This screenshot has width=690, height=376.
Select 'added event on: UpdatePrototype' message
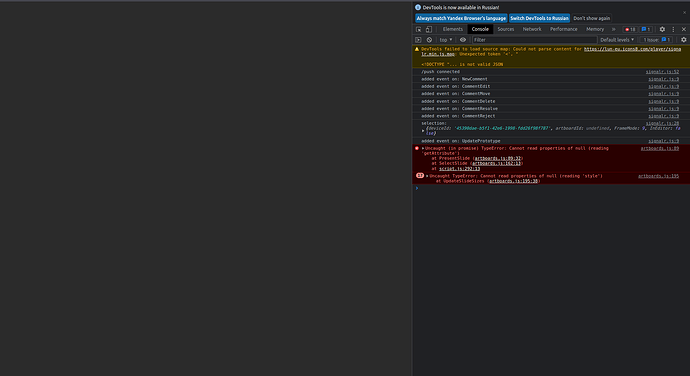[461, 141]
